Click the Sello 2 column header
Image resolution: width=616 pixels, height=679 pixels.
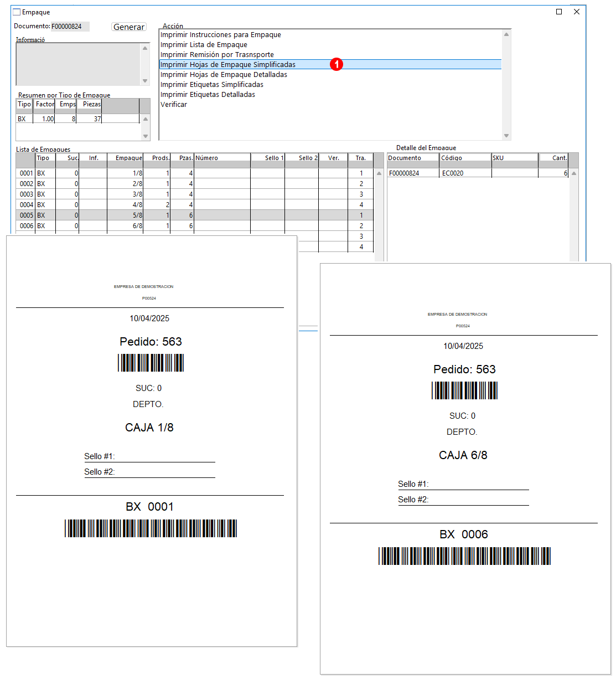pos(302,158)
